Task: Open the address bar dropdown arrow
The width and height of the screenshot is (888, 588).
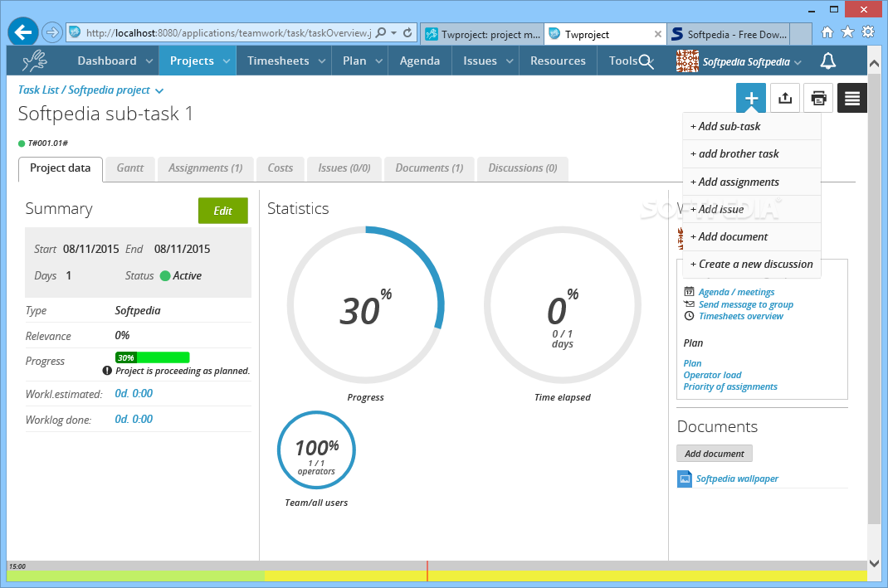Action: click(x=393, y=33)
